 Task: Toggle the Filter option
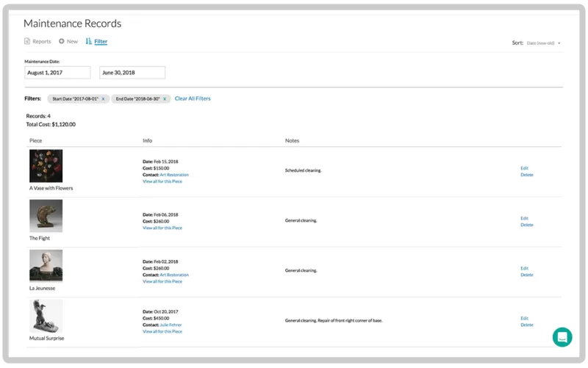[101, 42]
